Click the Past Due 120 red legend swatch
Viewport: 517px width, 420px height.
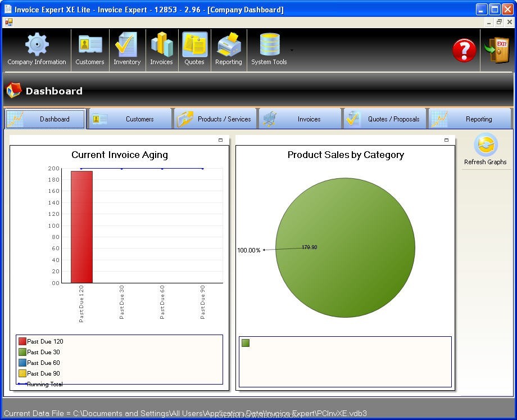[22, 341]
